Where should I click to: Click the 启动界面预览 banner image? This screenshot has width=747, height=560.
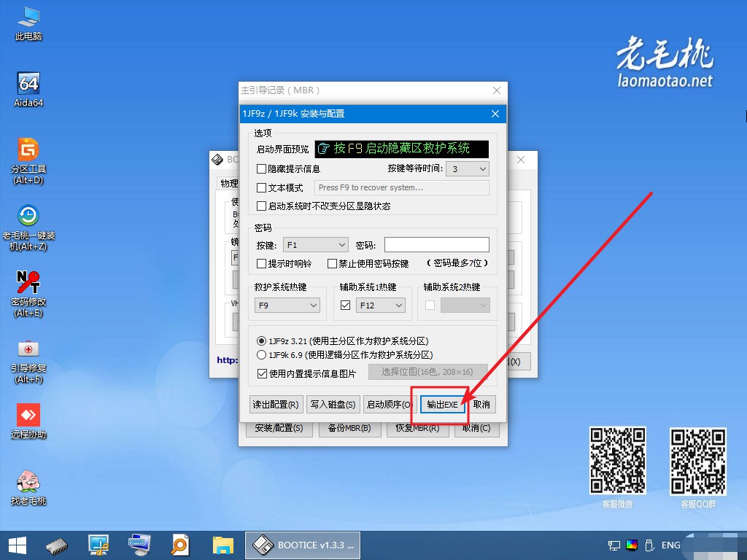tap(402, 149)
